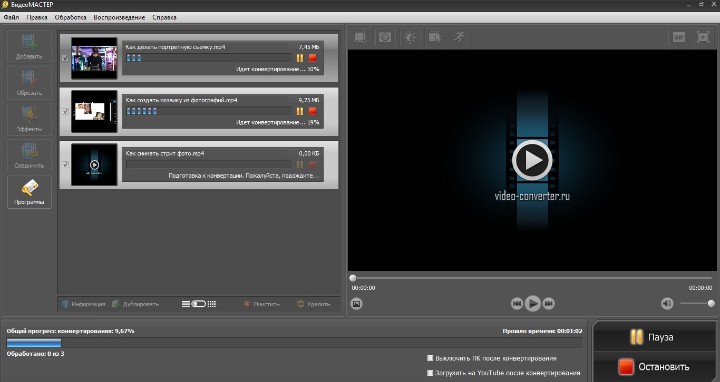Click the running-man speed icon above preview

tap(459, 37)
